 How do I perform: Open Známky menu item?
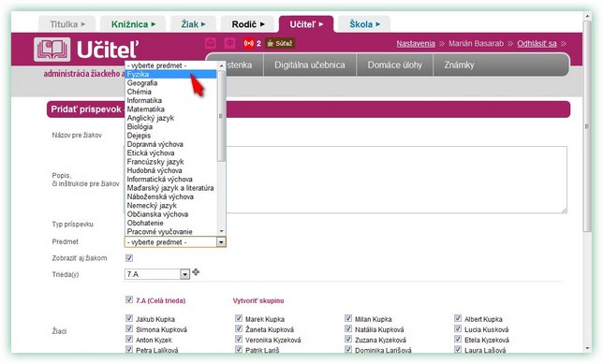pyautogui.click(x=459, y=65)
